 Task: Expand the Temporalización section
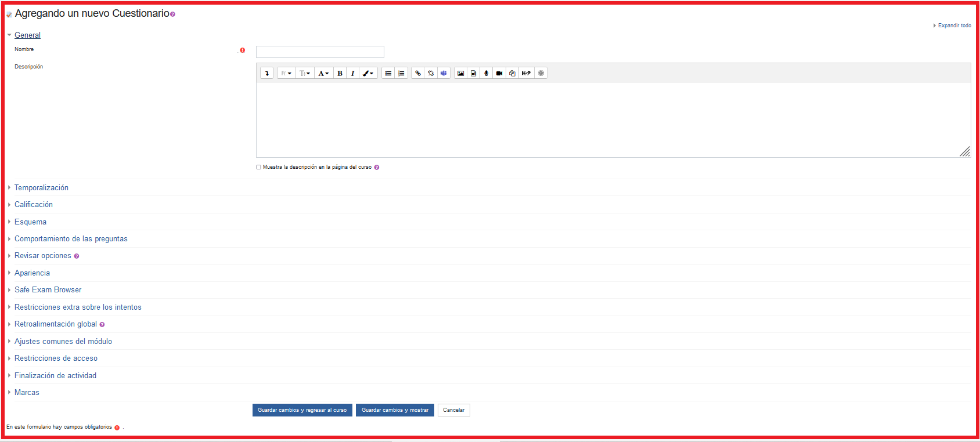pos(41,188)
